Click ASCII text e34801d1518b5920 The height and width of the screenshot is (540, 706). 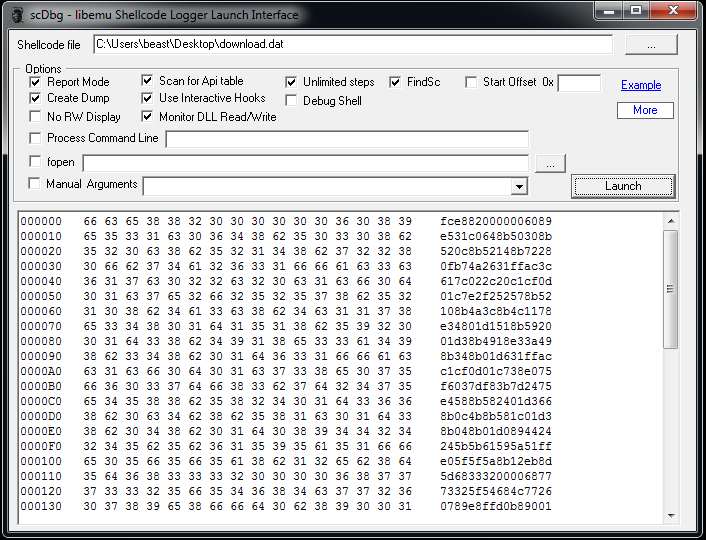click(x=496, y=326)
